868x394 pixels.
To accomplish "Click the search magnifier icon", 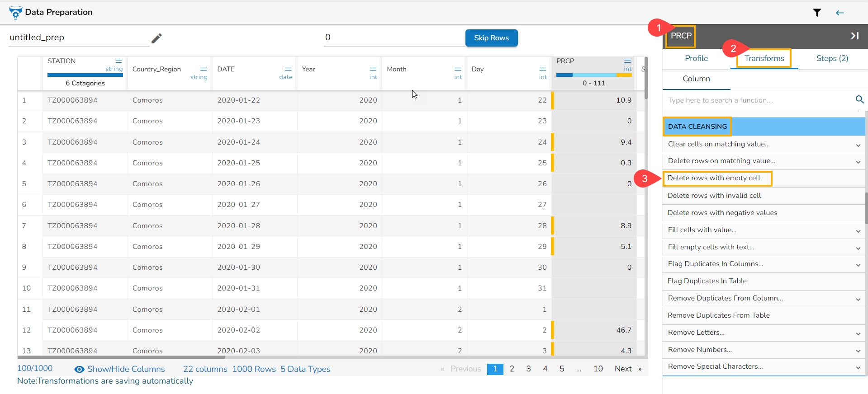I will tap(859, 99).
